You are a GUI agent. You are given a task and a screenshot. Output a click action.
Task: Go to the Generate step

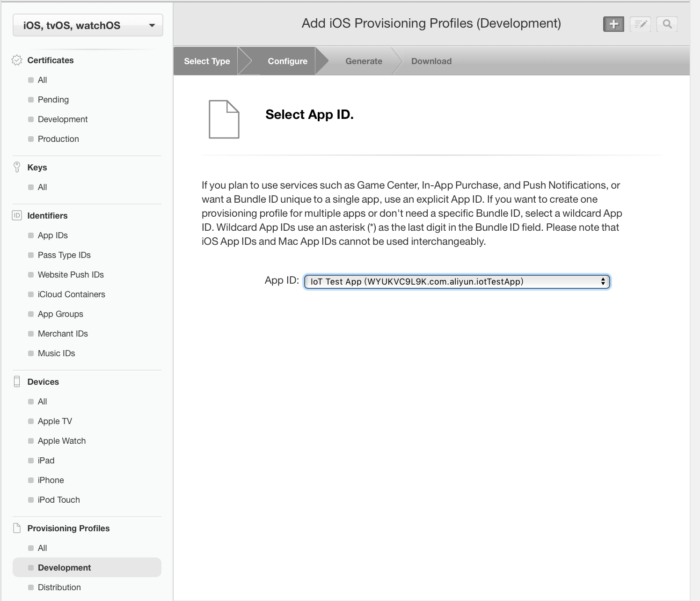point(364,61)
